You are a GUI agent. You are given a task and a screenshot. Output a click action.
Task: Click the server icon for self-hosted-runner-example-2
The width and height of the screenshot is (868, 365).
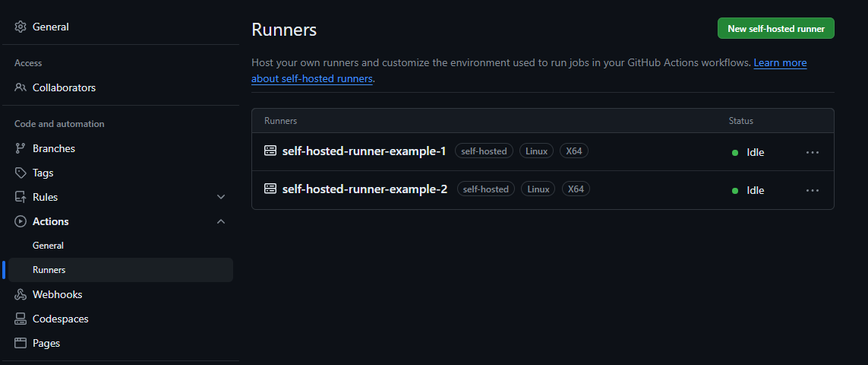pos(270,189)
